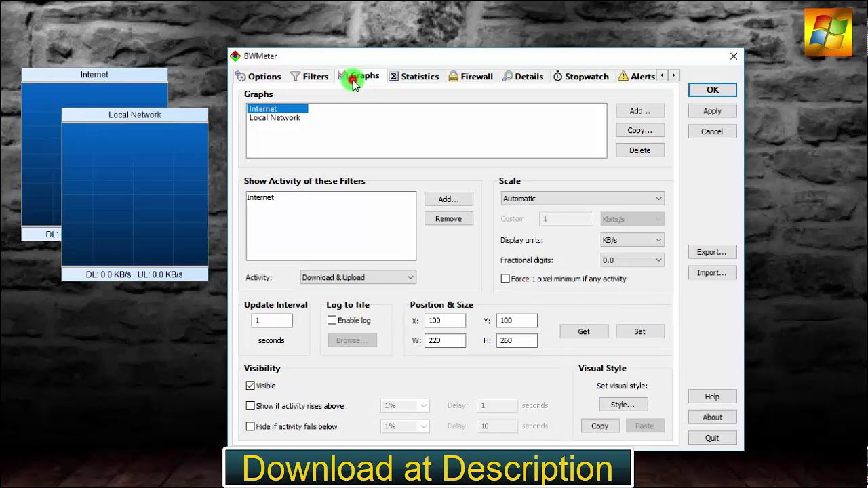868x488 pixels.
Task: Switch to the Alerts tab
Action: [637, 77]
